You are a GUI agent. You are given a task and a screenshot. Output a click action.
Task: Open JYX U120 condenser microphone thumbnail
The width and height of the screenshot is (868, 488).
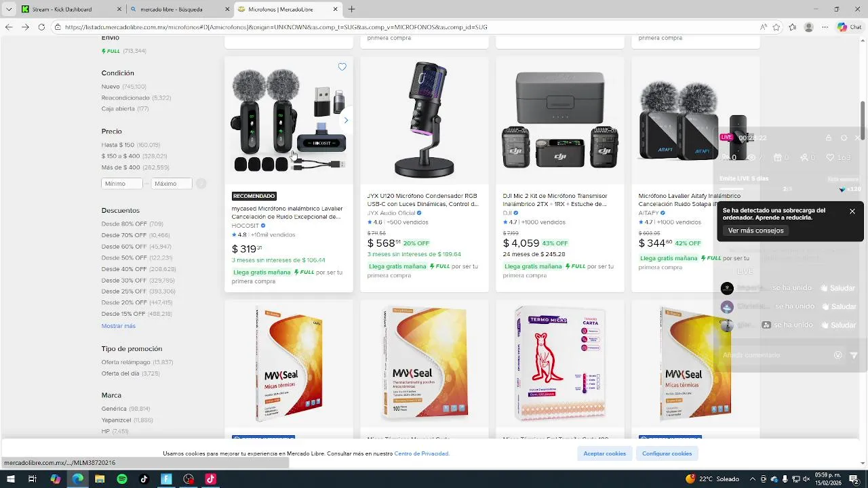tap(425, 121)
